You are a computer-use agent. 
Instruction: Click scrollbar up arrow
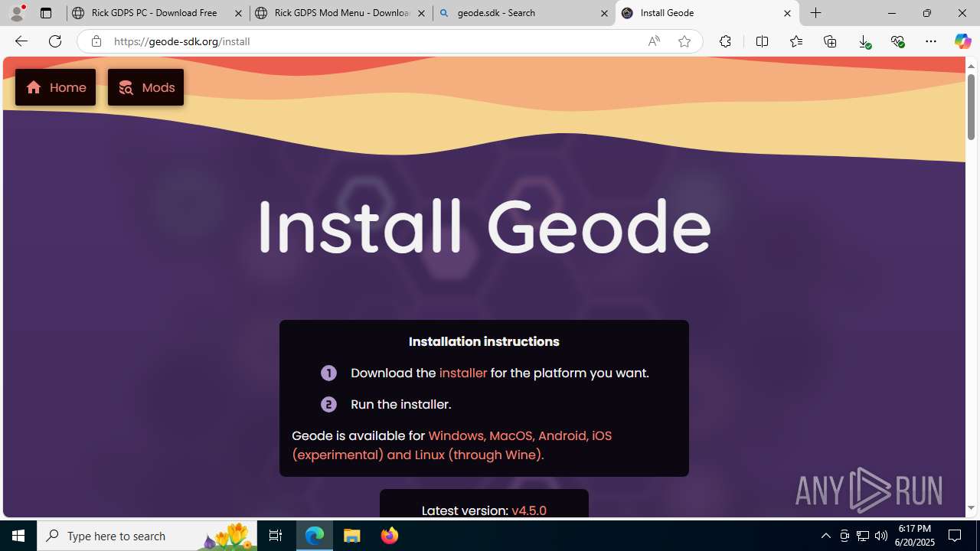coord(971,66)
